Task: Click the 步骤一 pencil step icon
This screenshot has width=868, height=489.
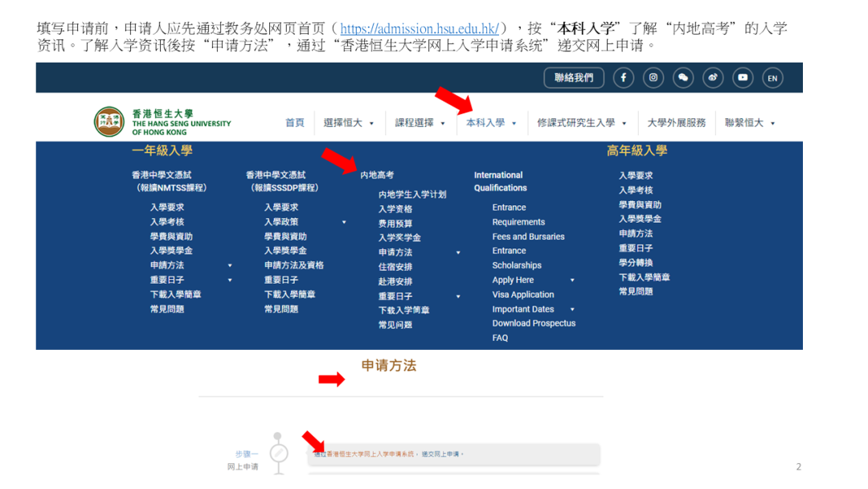Action: [279, 454]
